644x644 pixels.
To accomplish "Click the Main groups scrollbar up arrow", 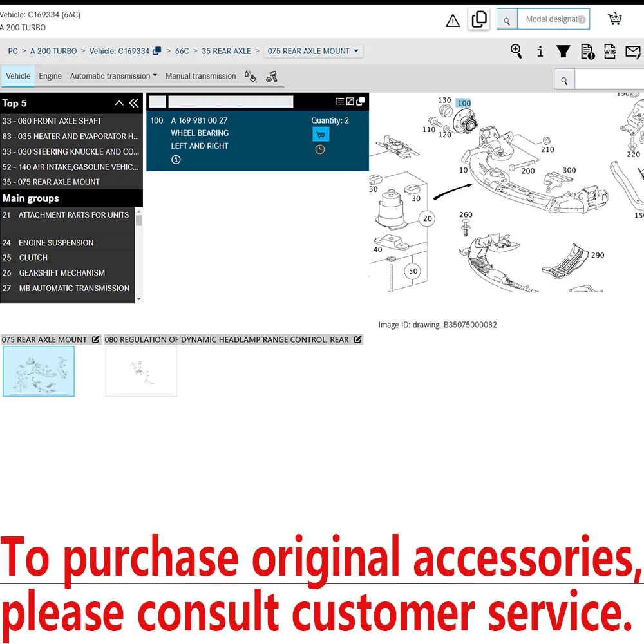I will coord(139,211).
